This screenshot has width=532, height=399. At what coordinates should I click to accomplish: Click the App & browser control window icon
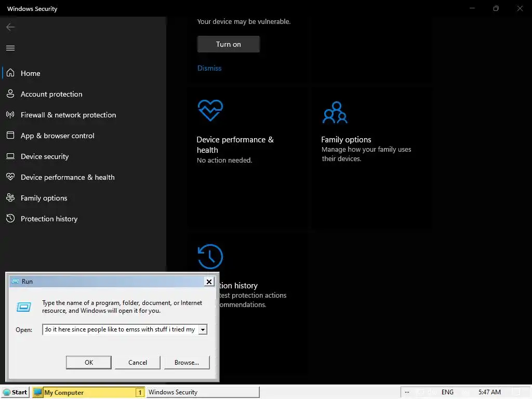(x=10, y=136)
